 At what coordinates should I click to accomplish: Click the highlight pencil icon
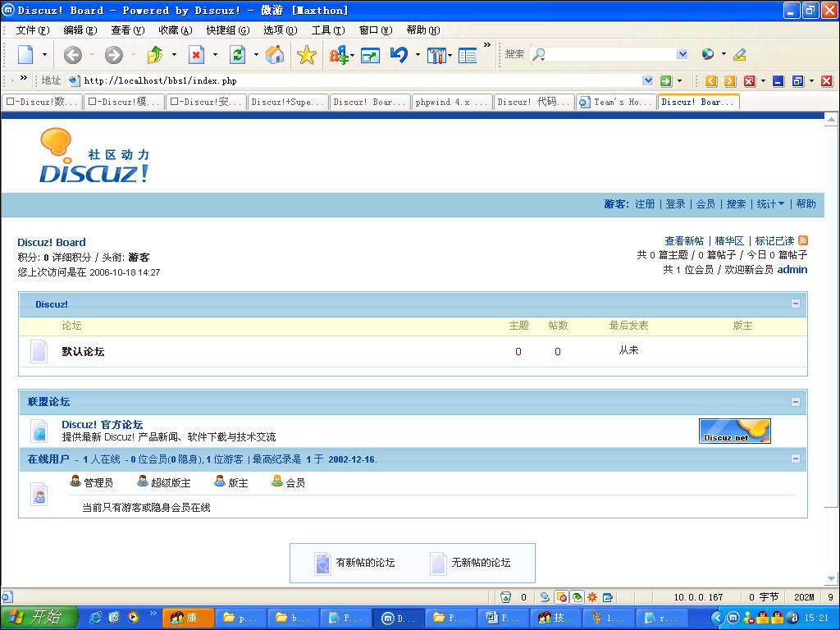739,54
